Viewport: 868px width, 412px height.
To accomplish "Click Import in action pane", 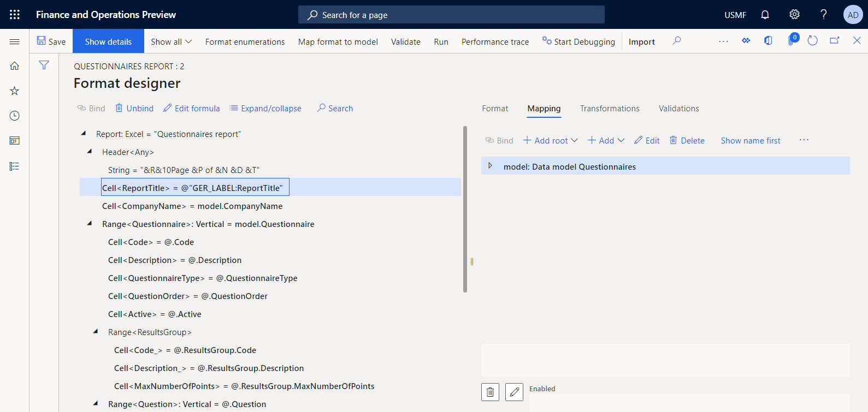I will tap(642, 41).
